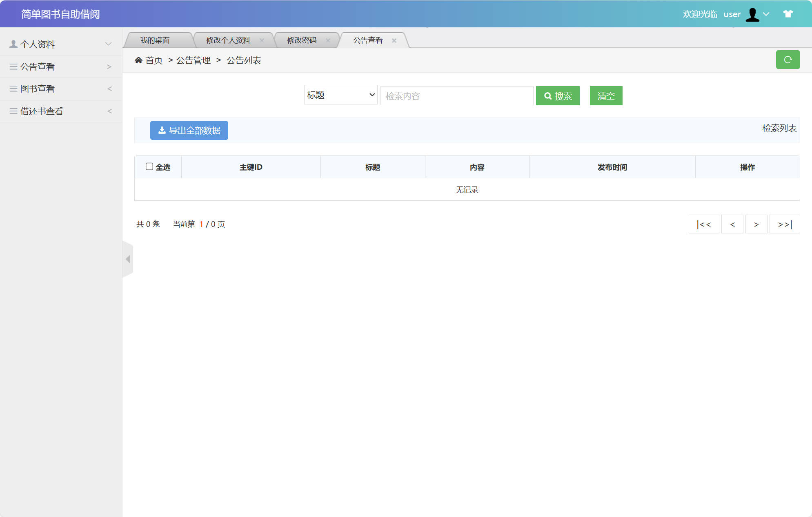Viewport: 812px width, 517px height.
Task: Click the gift icon in the top bar
Action: pyautogui.click(x=788, y=14)
